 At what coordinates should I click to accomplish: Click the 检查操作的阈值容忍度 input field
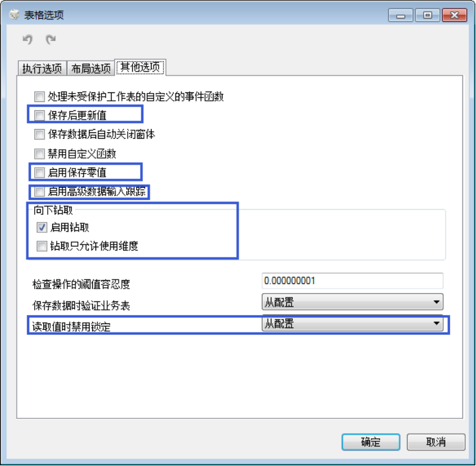(352, 281)
